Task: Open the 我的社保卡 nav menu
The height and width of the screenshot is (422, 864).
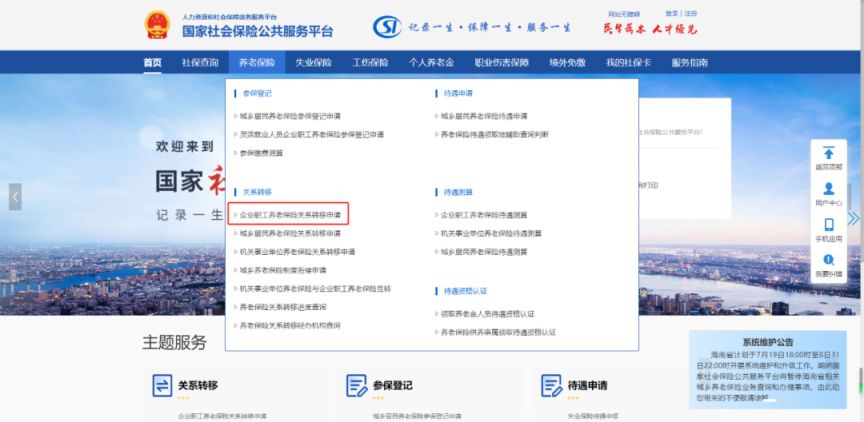Action: pyautogui.click(x=628, y=63)
